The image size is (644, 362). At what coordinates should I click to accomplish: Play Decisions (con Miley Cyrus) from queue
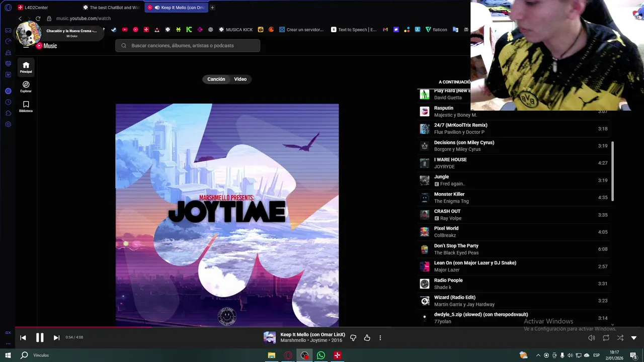pyautogui.click(x=513, y=146)
